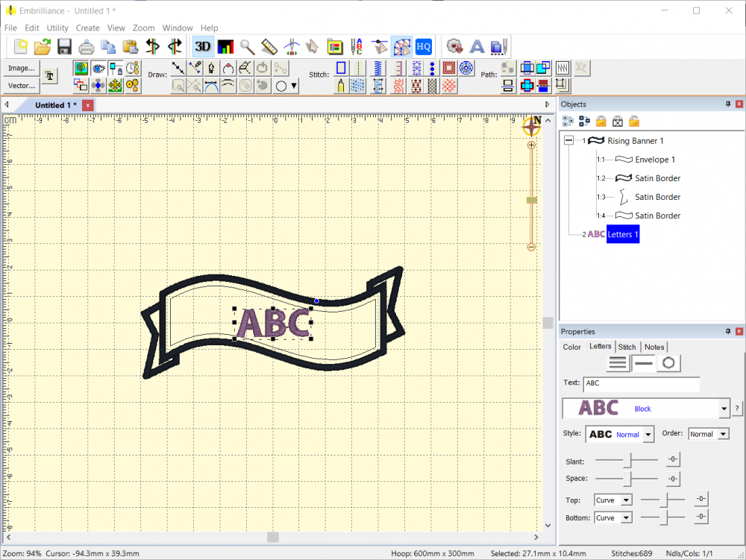Select circle text layout option

pyautogui.click(x=668, y=363)
